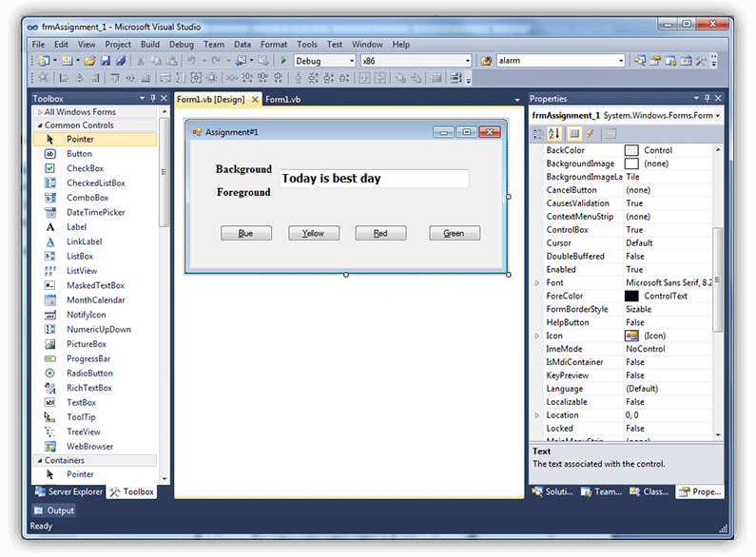756x557 pixels.
Task: Open the Class View bottom tab
Action: point(649,491)
